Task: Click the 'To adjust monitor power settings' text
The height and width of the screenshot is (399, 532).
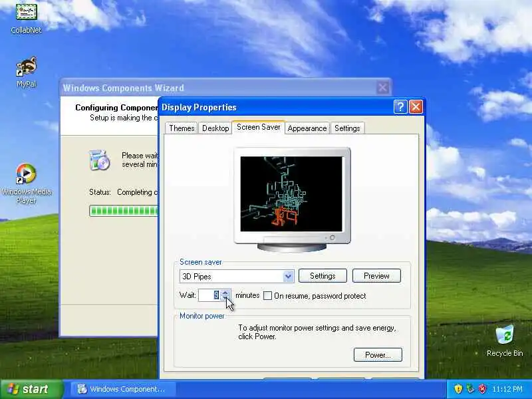Action: click(317, 332)
